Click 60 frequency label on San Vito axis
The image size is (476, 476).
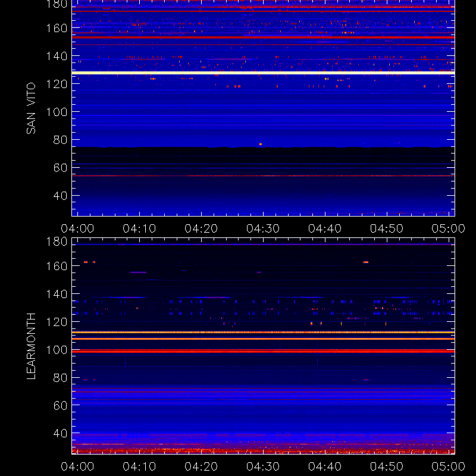(60, 168)
